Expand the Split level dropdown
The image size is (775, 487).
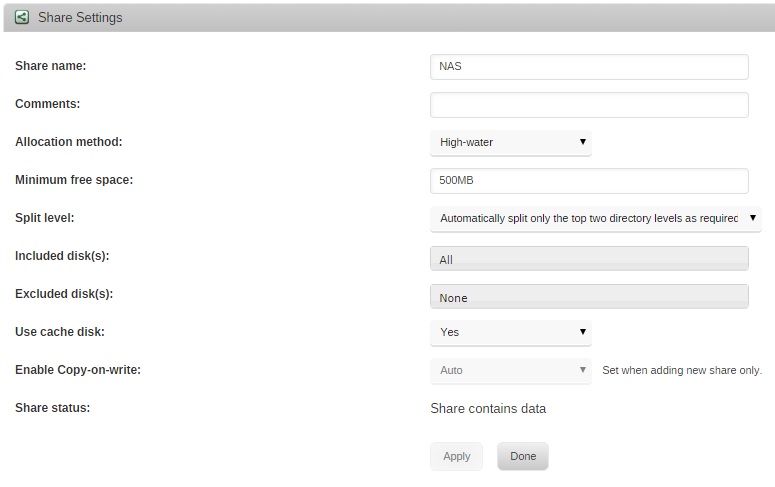pyautogui.click(x=596, y=219)
